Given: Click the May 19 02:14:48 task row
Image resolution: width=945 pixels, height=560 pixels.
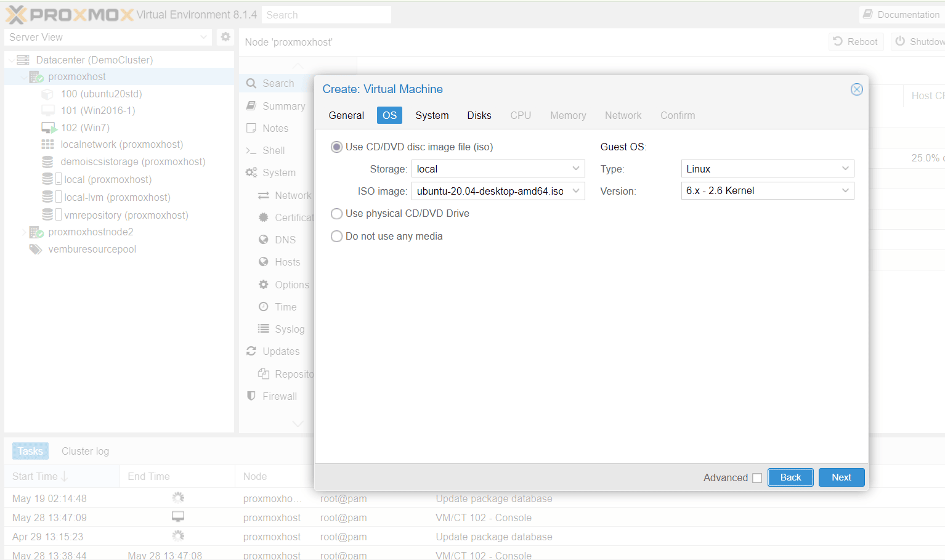Looking at the screenshot, I should click(474, 498).
